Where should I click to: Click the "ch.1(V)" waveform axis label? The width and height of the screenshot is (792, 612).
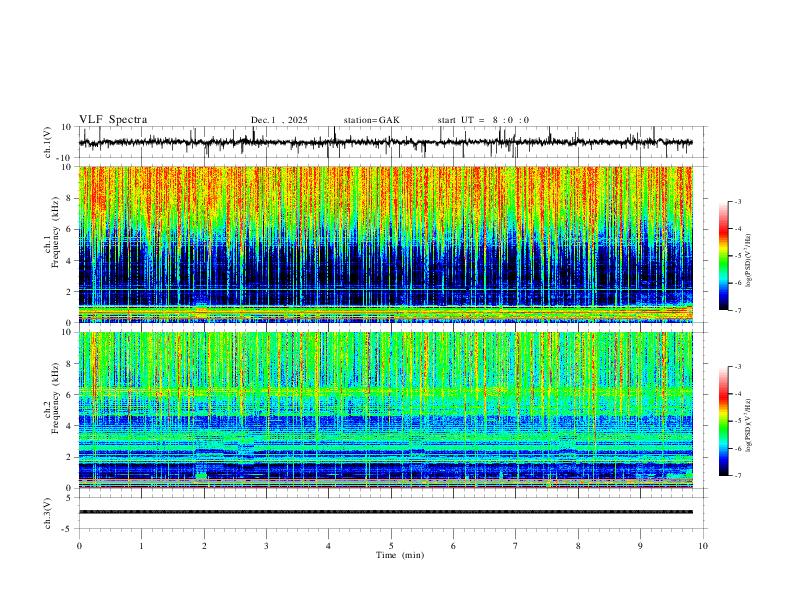point(48,142)
